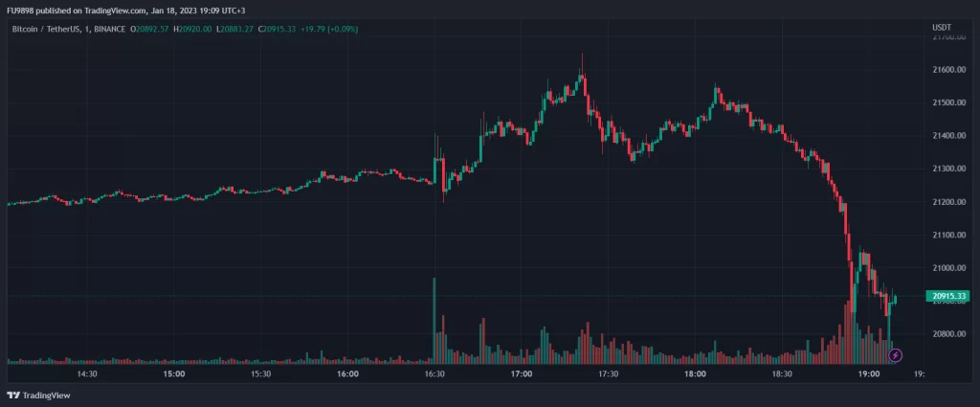
Task: Click the tallest volume bar near 16:30
Action: pyautogui.click(x=434, y=321)
